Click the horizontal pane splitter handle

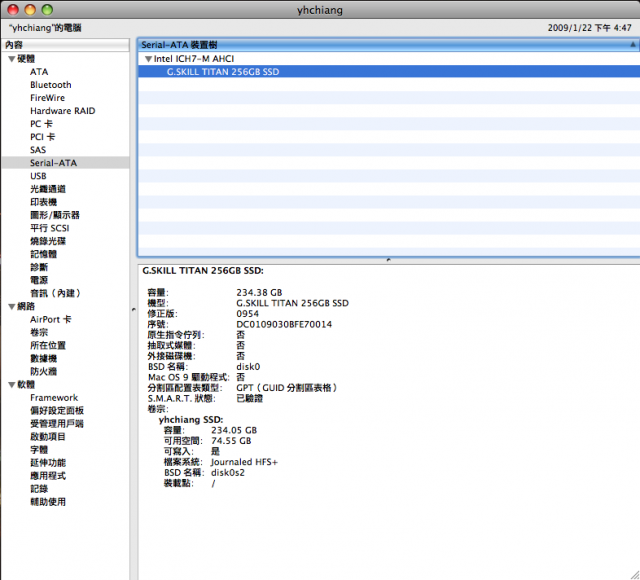pyautogui.click(x=389, y=260)
